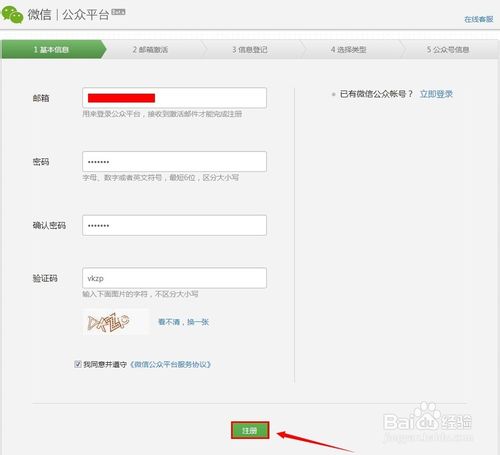This screenshot has width=500, height=455.
Task: Toggle the 我同意并遵守 agreement checkbox
Action: pos(78,364)
